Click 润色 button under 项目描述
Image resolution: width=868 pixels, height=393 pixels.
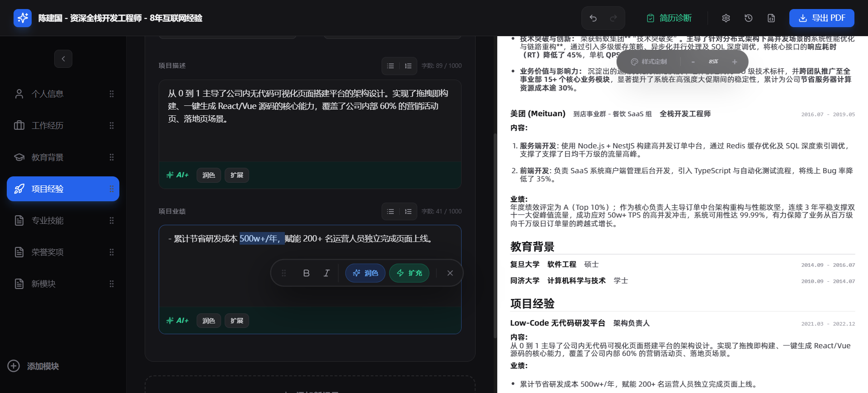[209, 175]
